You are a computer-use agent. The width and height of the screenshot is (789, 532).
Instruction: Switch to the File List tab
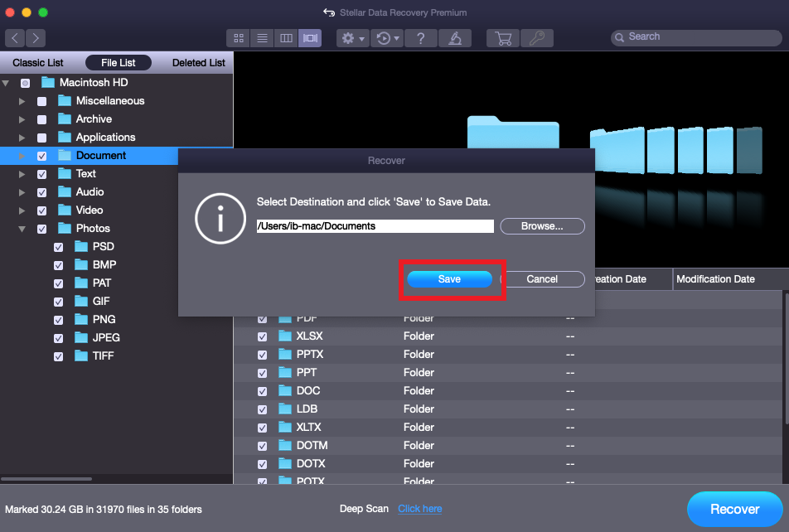point(119,63)
